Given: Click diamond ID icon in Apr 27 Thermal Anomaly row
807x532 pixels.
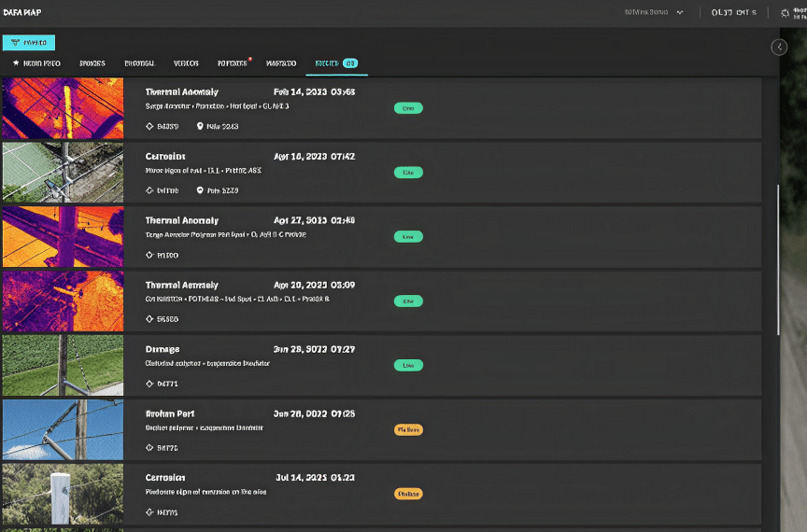Looking at the screenshot, I should [x=149, y=255].
